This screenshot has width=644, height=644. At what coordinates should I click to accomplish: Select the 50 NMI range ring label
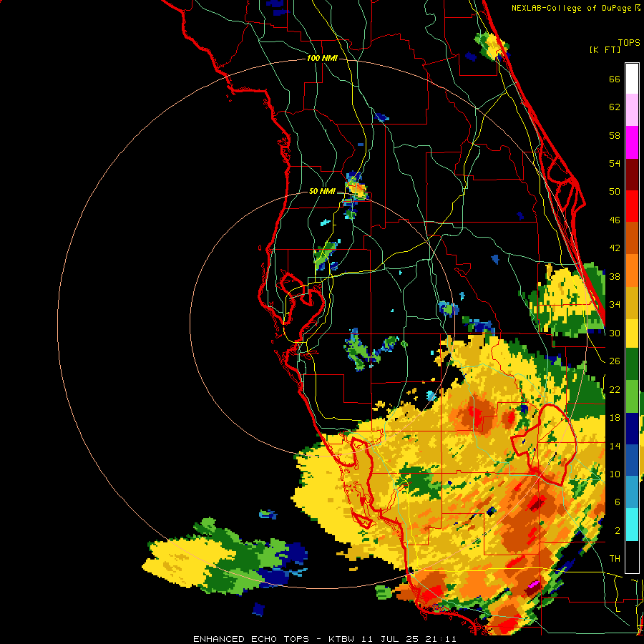[321, 191]
